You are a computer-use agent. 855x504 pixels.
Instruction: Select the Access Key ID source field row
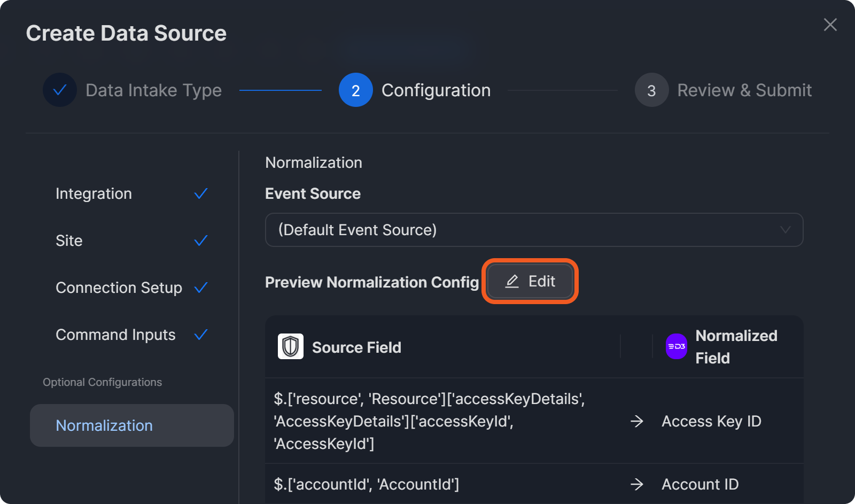[429, 421]
